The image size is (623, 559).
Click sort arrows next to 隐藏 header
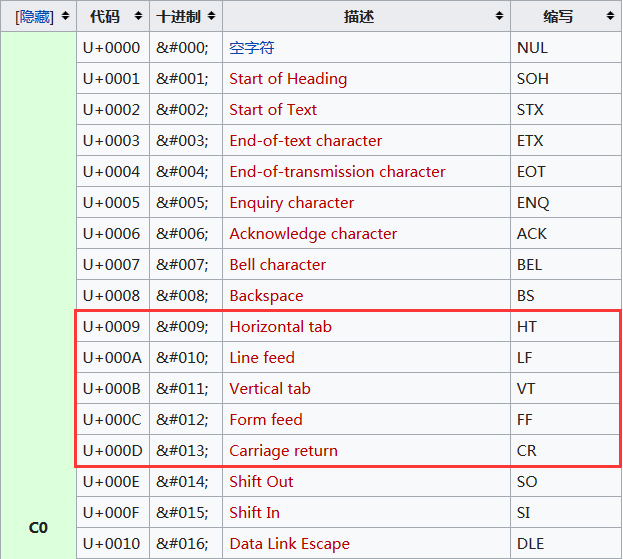[66, 16]
